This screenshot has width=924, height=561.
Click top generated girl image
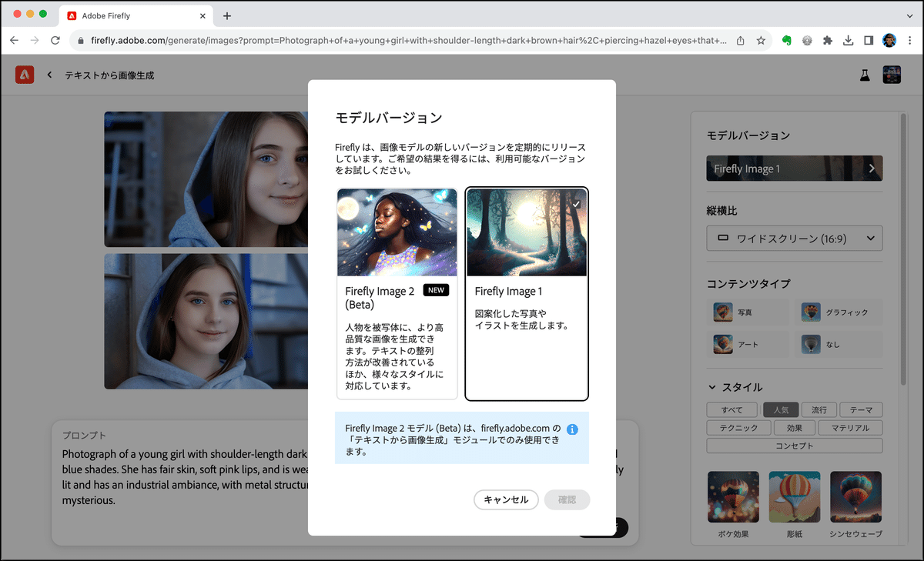(206, 179)
